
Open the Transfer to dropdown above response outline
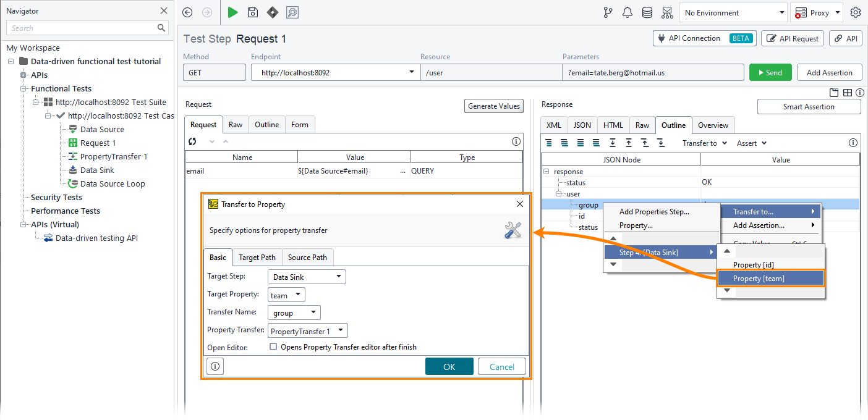[705, 143]
